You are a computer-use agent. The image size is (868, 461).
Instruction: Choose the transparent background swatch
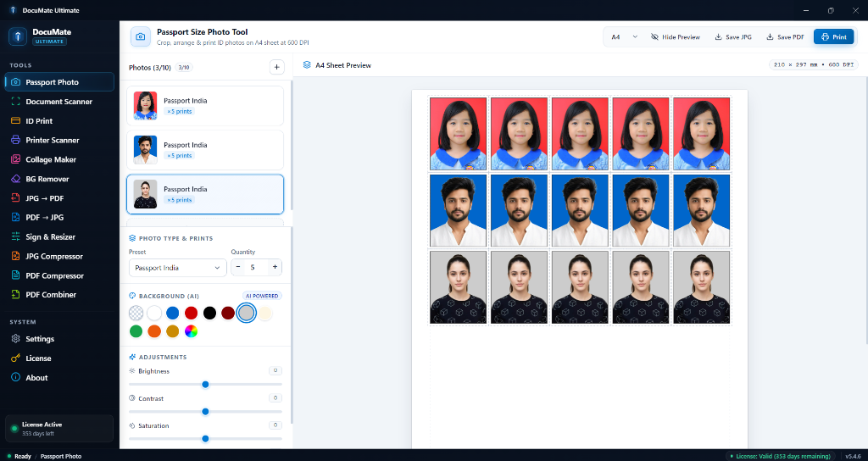point(136,314)
